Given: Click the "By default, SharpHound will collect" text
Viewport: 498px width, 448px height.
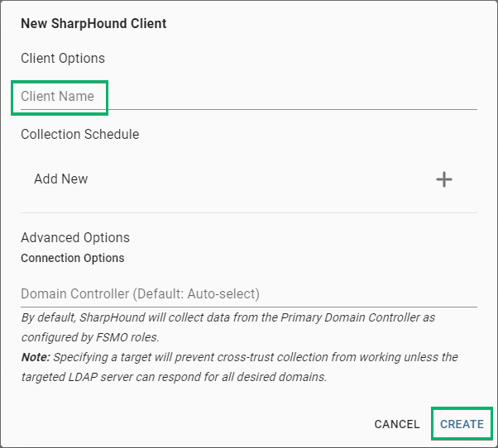Looking at the screenshot, I should click(x=124, y=317).
